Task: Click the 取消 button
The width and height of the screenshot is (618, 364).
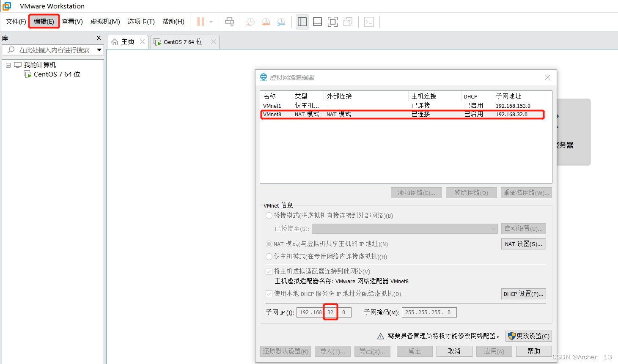Action: pos(454,351)
